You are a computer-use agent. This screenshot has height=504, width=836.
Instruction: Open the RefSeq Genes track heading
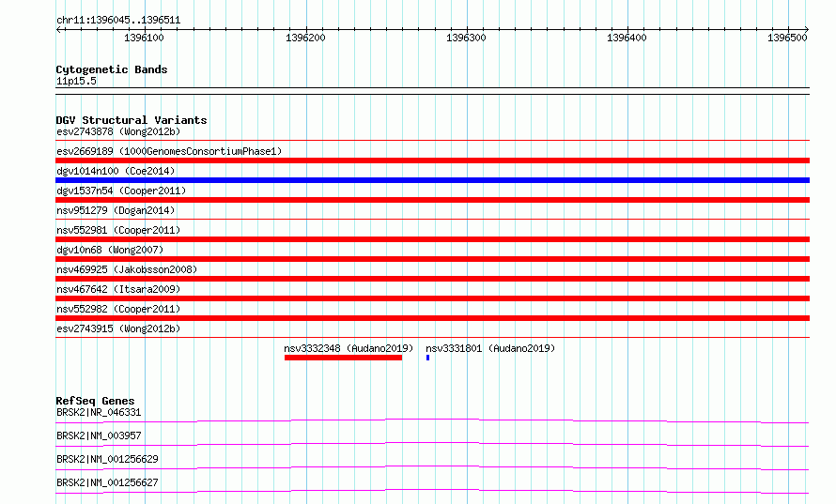click(95, 401)
